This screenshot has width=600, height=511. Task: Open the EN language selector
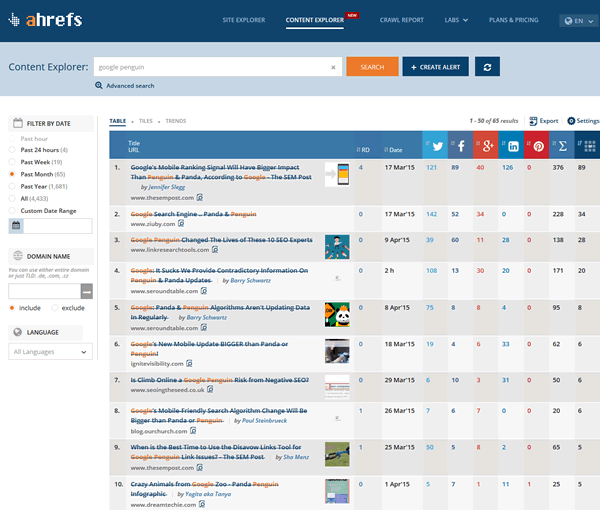coord(579,21)
